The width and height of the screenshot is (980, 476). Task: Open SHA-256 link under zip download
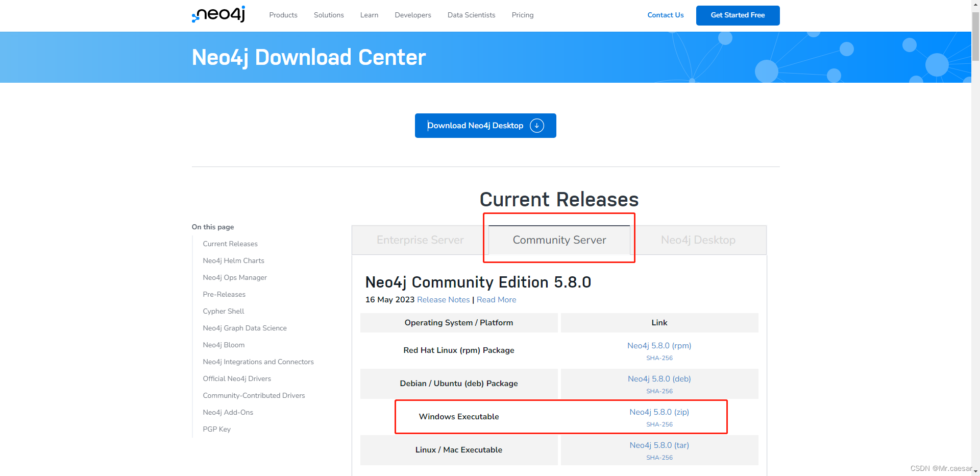(659, 424)
